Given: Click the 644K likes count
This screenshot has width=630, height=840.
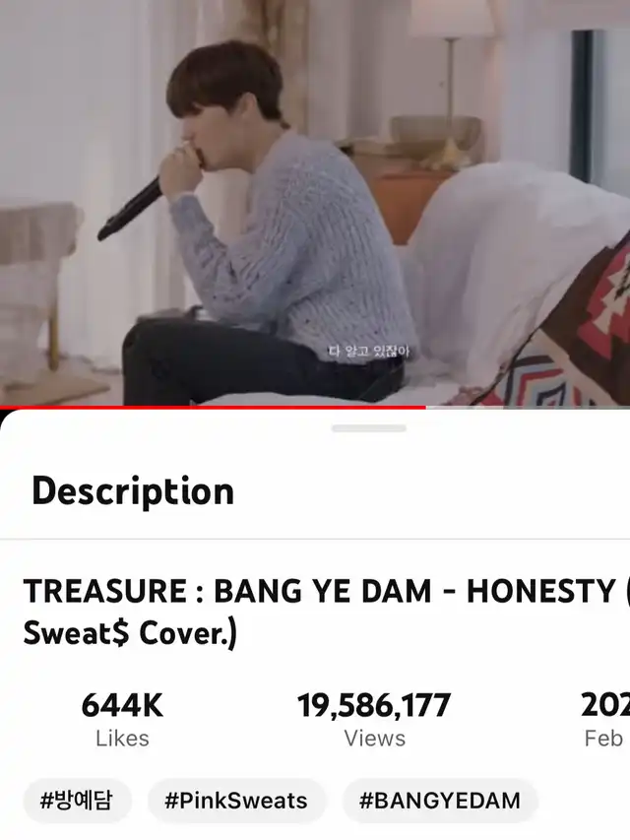Looking at the screenshot, I should coord(122,705).
